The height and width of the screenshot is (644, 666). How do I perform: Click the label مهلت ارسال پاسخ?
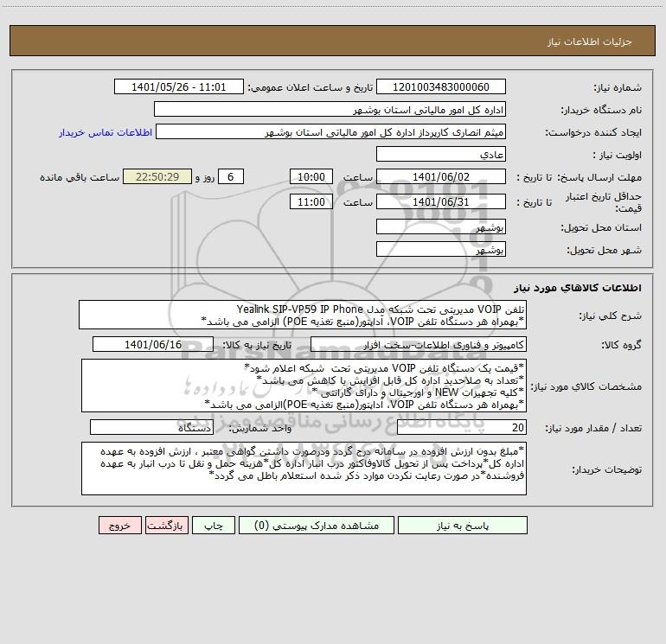click(599, 177)
